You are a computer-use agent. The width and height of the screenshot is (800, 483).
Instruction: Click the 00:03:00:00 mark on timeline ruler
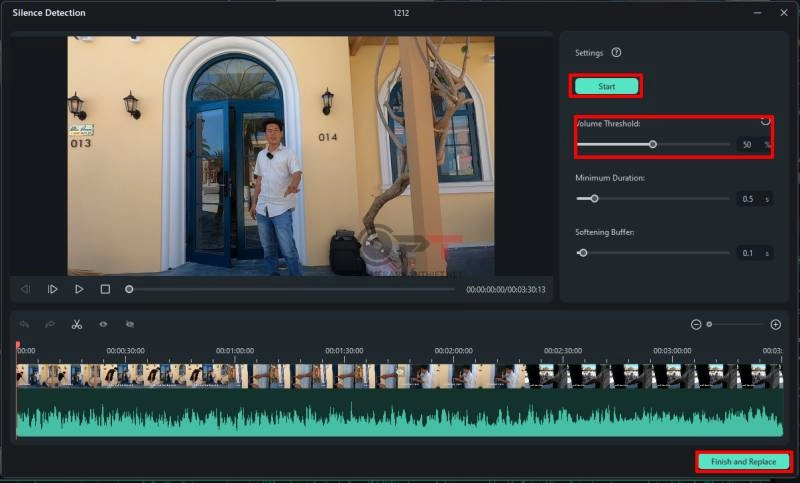coord(672,351)
